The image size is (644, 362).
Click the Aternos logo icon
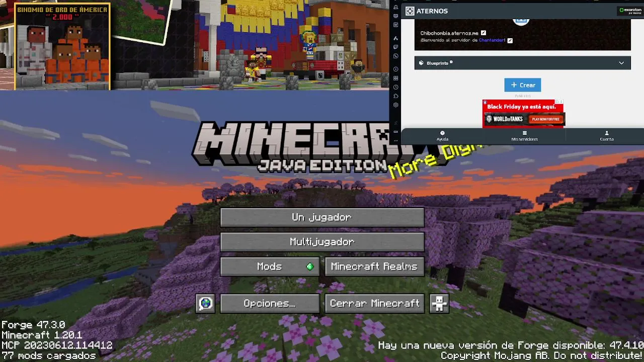pos(410,11)
